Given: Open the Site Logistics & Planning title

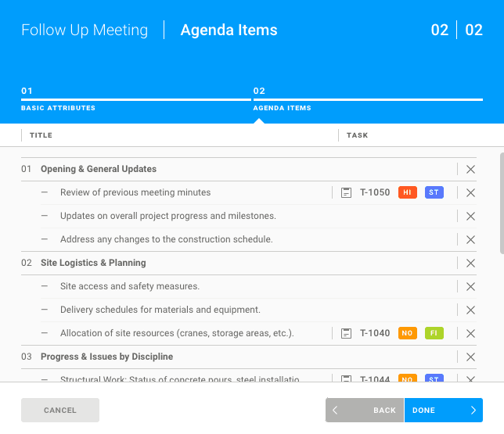Looking at the screenshot, I should [x=93, y=263].
